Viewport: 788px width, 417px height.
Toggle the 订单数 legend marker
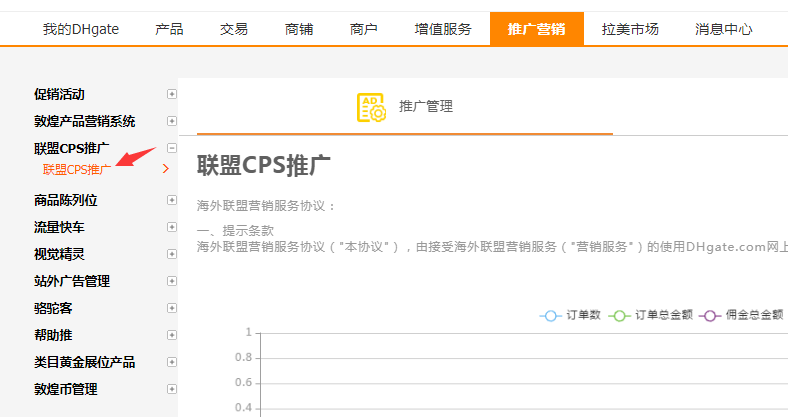click(550, 316)
